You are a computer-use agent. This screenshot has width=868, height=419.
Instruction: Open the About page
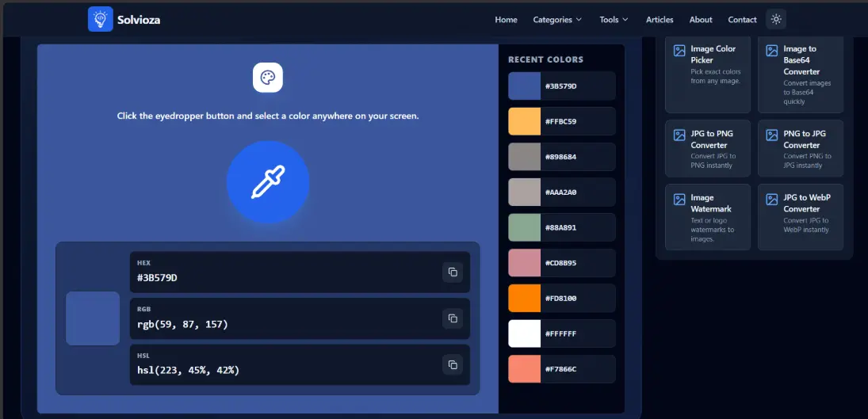click(x=701, y=19)
